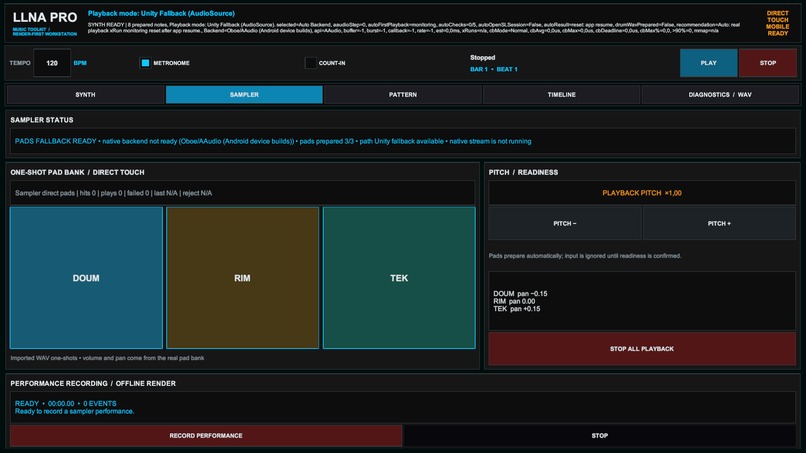
Task: Start RECORD PERFORMANCE
Action: 206,436
